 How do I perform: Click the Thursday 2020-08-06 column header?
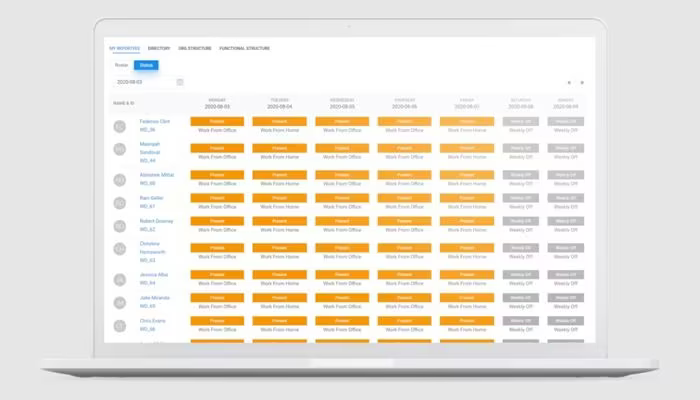point(404,104)
